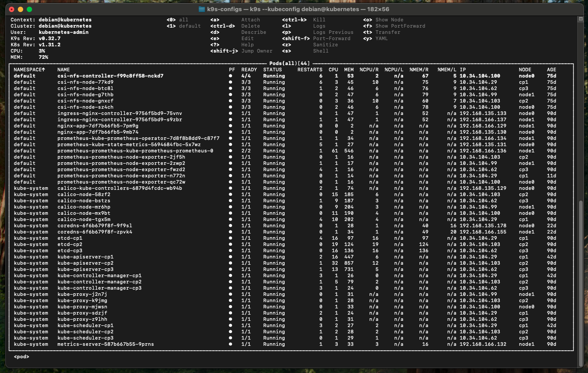Click the PF dot for csi-nfs-controller-f99c8ff58-nckd7
588x373 pixels.
click(230, 76)
